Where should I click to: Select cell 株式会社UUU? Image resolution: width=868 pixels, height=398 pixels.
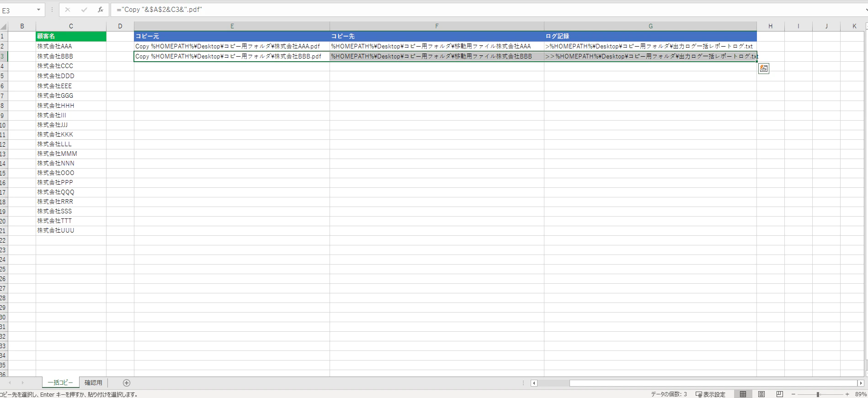(71, 230)
